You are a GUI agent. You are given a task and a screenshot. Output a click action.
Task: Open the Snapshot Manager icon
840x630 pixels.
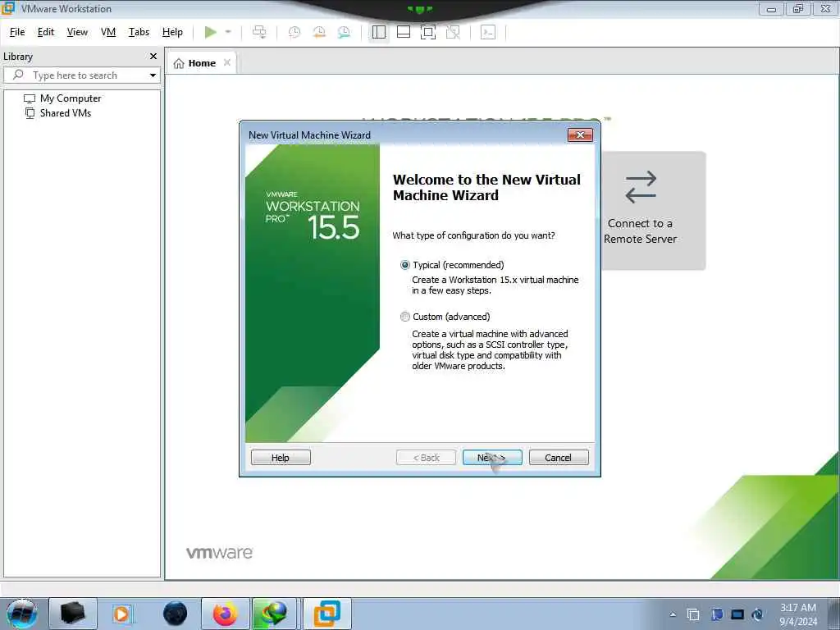[344, 32]
